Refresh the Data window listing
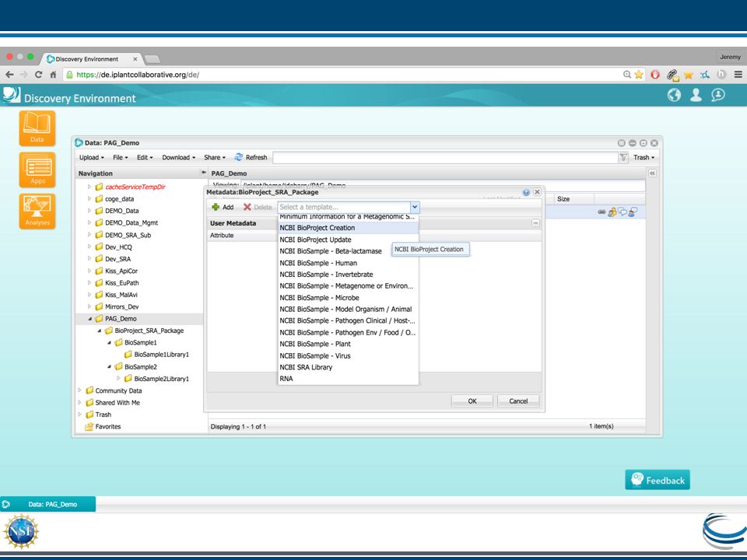The image size is (747, 560). (251, 157)
